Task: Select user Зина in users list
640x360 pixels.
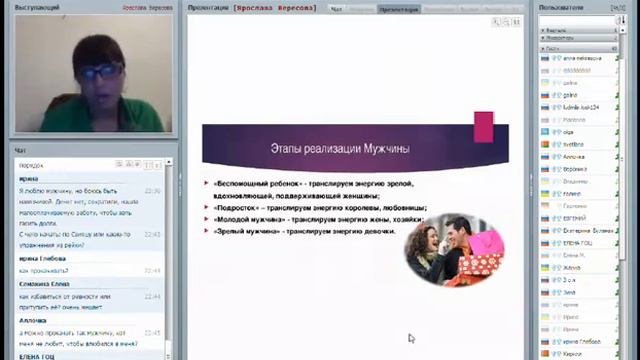Action: tap(569, 292)
